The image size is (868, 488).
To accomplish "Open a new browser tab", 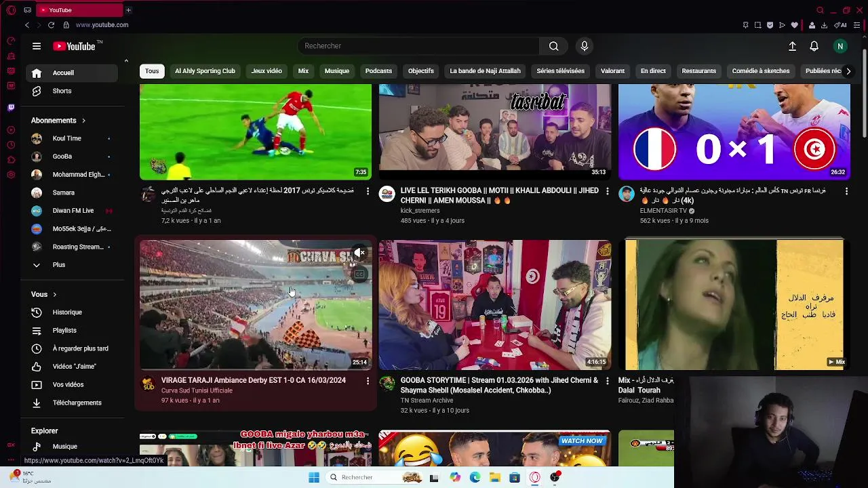I will (128, 10).
